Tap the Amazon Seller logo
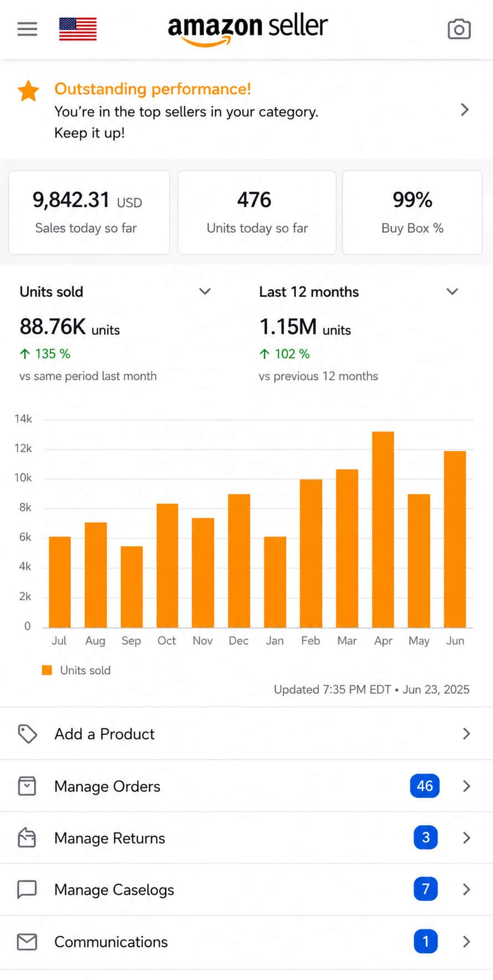This screenshot has height=980, width=493. (x=247, y=30)
